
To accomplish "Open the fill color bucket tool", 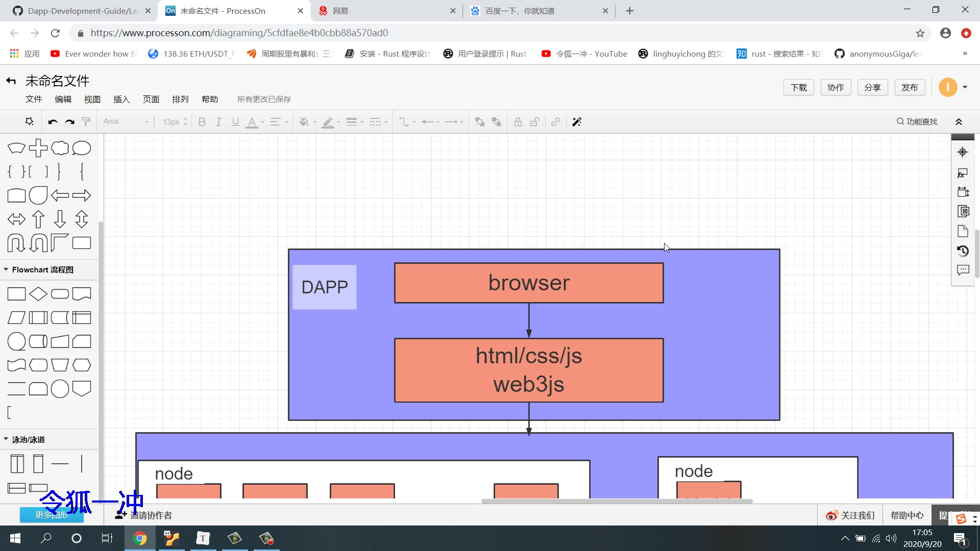I will [x=308, y=122].
